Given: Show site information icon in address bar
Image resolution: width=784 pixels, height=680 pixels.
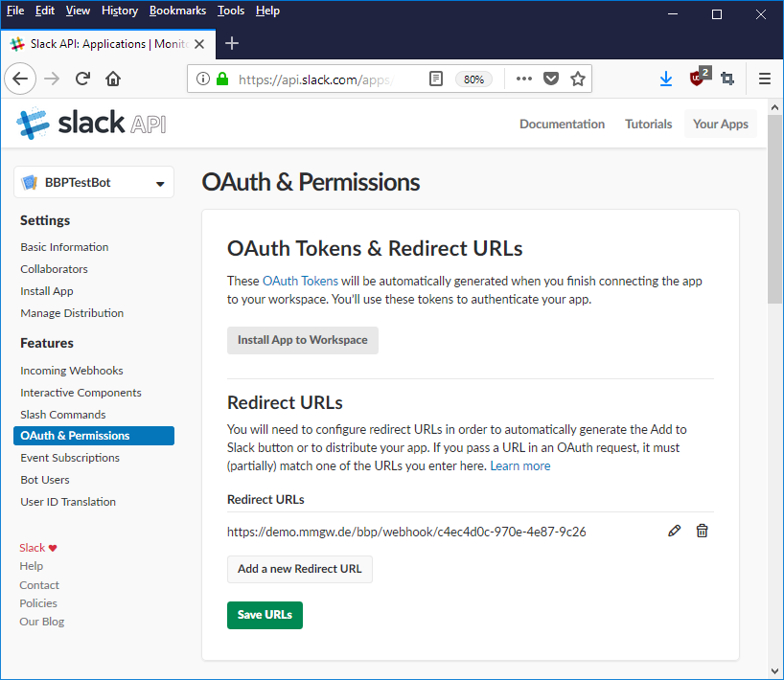Looking at the screenshot, I should 203,79.
